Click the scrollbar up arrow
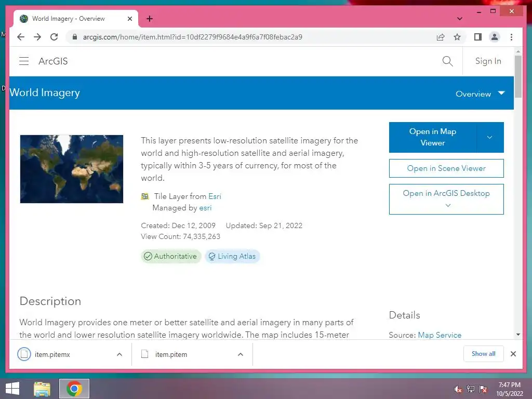Viewport: 532px width, 399px height. (518, 51)
